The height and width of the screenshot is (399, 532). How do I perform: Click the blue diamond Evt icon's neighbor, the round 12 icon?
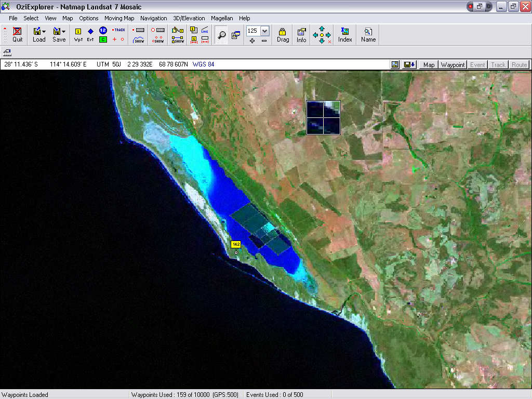[103, 31]
